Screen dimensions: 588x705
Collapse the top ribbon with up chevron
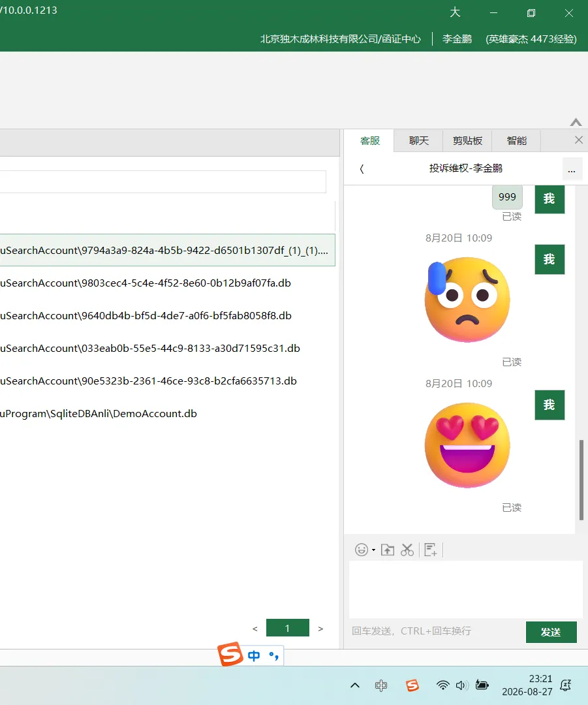tap(576, 122)
